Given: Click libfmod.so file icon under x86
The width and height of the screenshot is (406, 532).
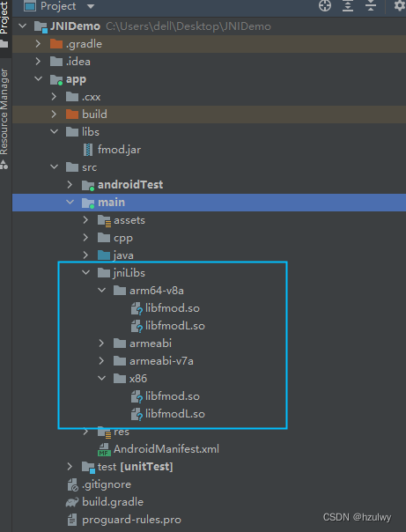Looking at the screenshot, I should tap(137, 396).
